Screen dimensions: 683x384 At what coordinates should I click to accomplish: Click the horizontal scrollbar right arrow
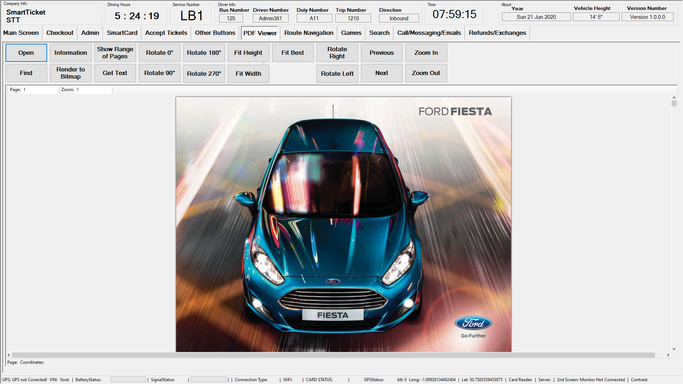[668, 355]
